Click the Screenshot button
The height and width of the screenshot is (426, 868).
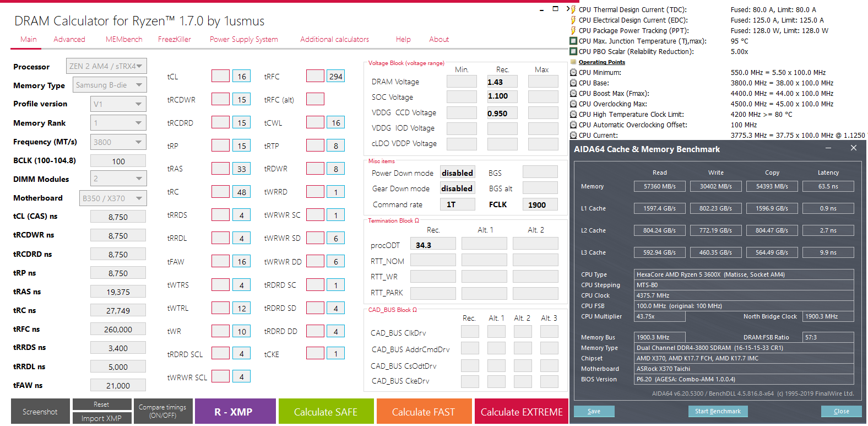(x=40, y=411)
